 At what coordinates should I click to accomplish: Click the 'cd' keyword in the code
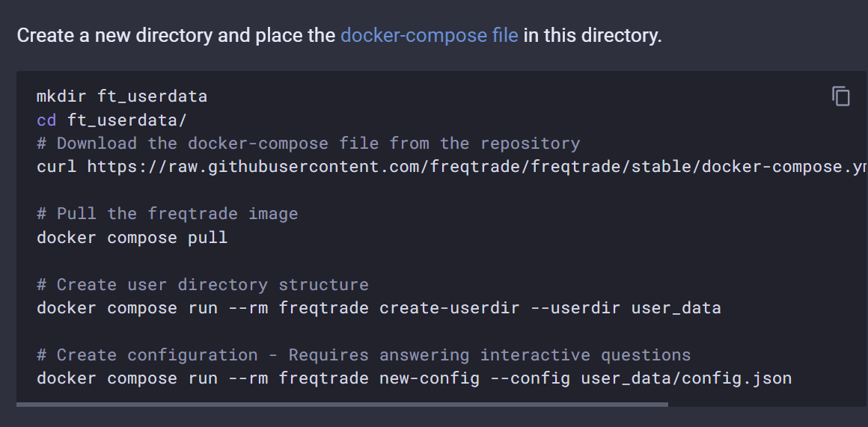click(x=46, y=120)
